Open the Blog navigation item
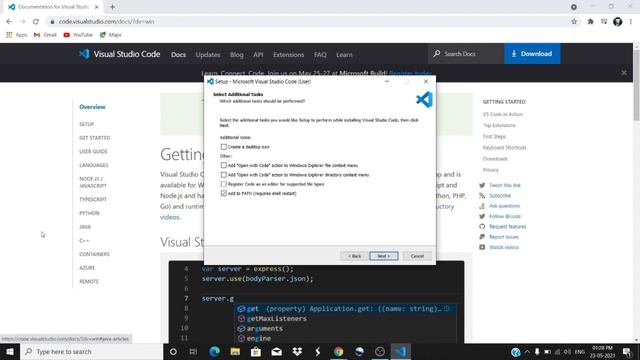Viewport: 640px width, 360px height. point(236,55)
